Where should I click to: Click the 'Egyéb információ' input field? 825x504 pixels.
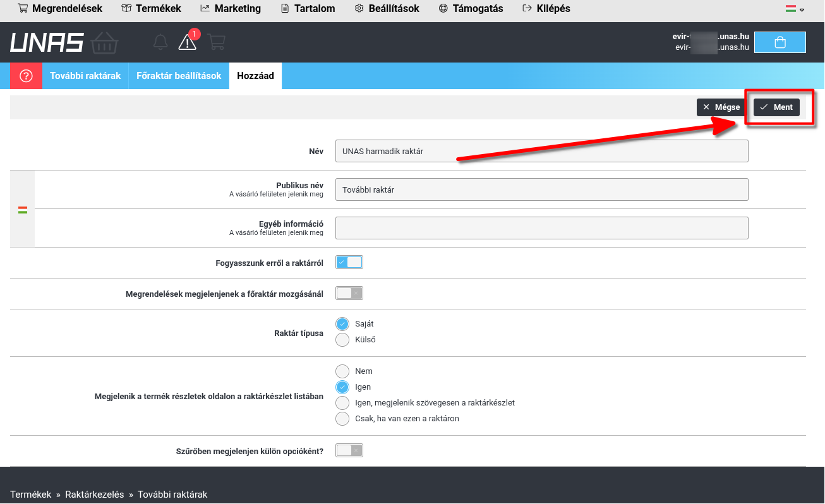coord(541,228)
